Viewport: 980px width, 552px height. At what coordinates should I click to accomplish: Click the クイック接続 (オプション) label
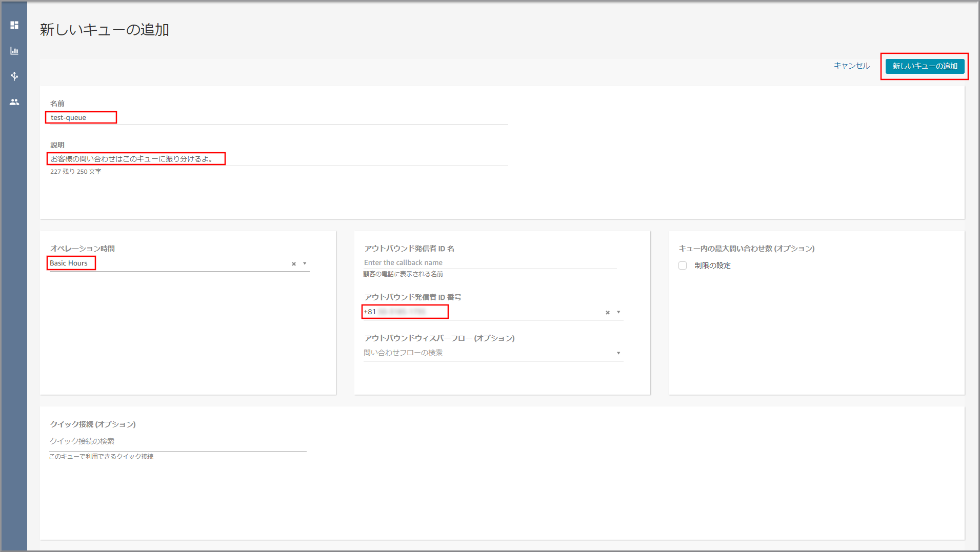(93, 424)
